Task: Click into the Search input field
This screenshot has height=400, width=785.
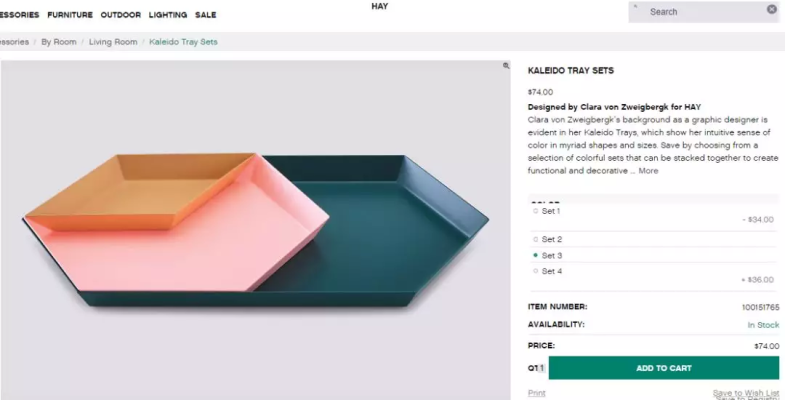Action: 700,12
